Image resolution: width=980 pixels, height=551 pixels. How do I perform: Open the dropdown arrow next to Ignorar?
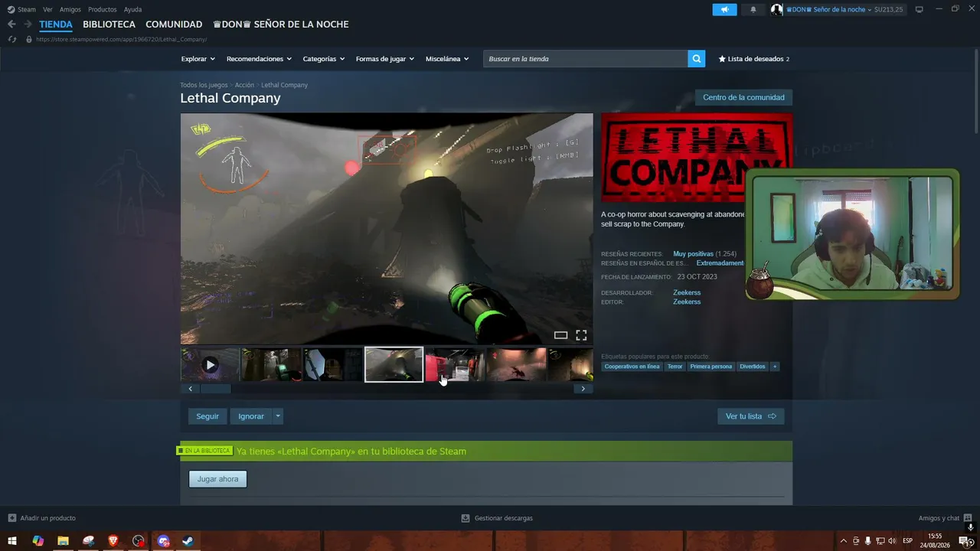tap(278, 416)
